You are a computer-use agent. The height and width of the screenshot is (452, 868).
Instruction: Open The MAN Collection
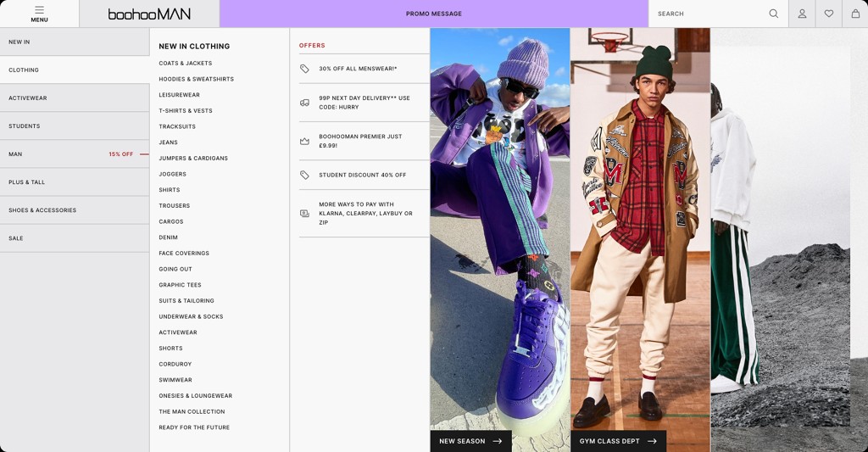coord(192,411)
